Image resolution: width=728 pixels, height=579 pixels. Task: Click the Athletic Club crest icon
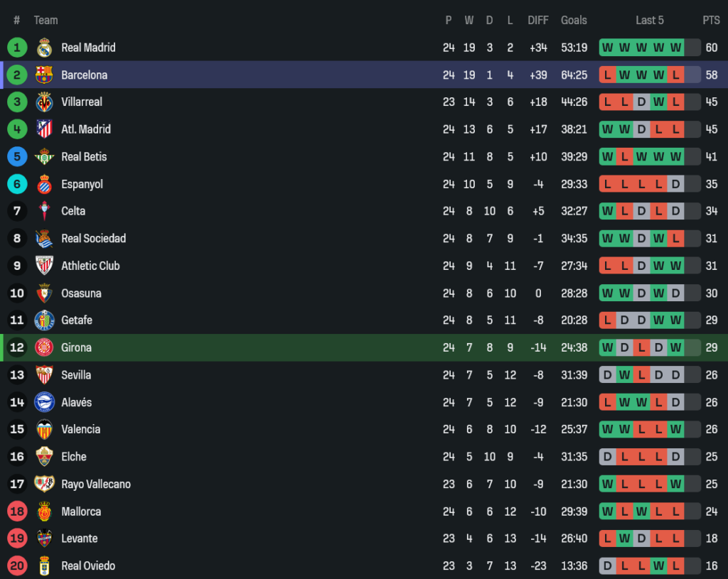tap(44, 266)
